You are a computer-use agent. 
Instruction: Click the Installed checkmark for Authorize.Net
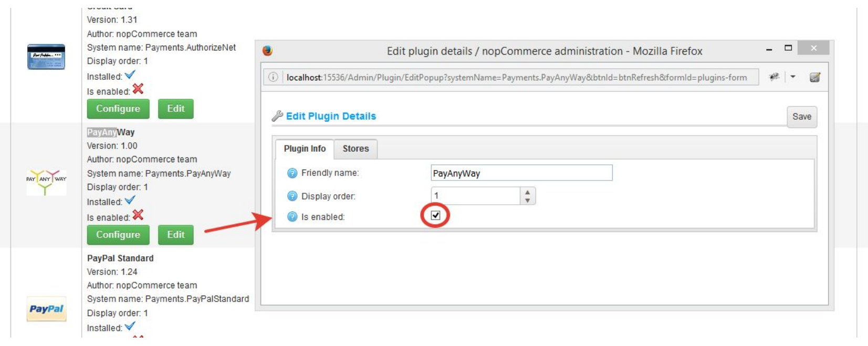(130, 75)
